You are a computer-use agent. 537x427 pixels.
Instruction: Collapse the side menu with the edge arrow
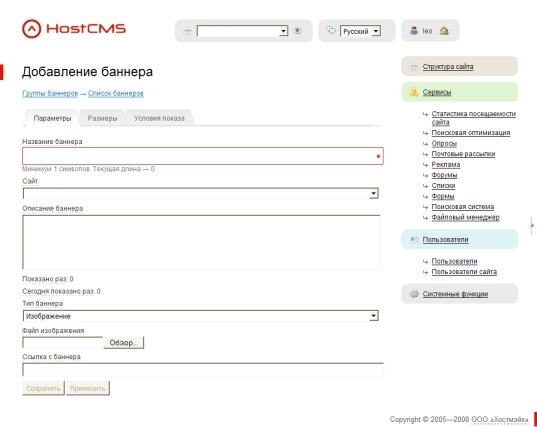(533, 225)
